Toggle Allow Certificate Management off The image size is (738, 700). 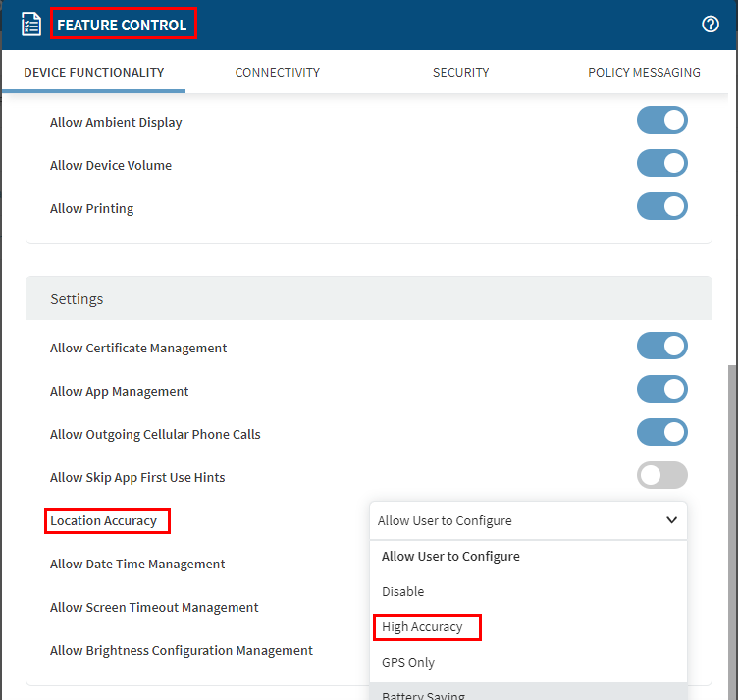point(661,347)
